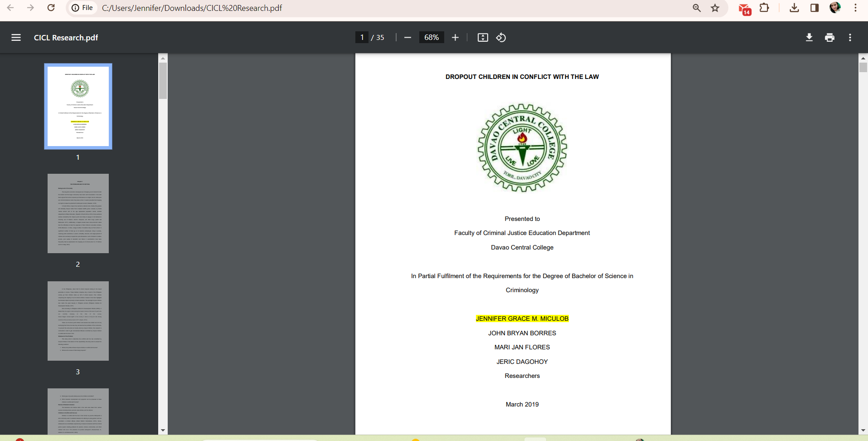Image resolution: width=868 pixels, height=441 pixels.
Task: Click the Fit to page button
Action: coord(483,38)
